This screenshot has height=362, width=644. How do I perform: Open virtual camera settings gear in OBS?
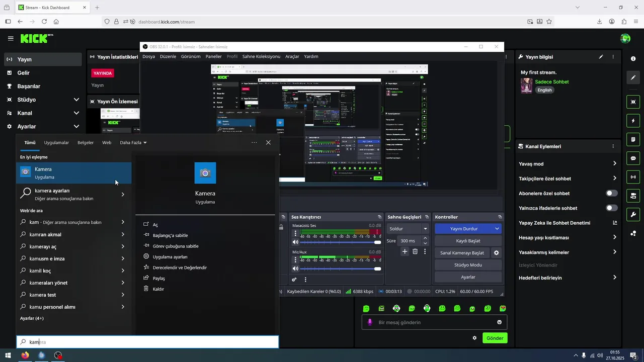pos(497,253)
